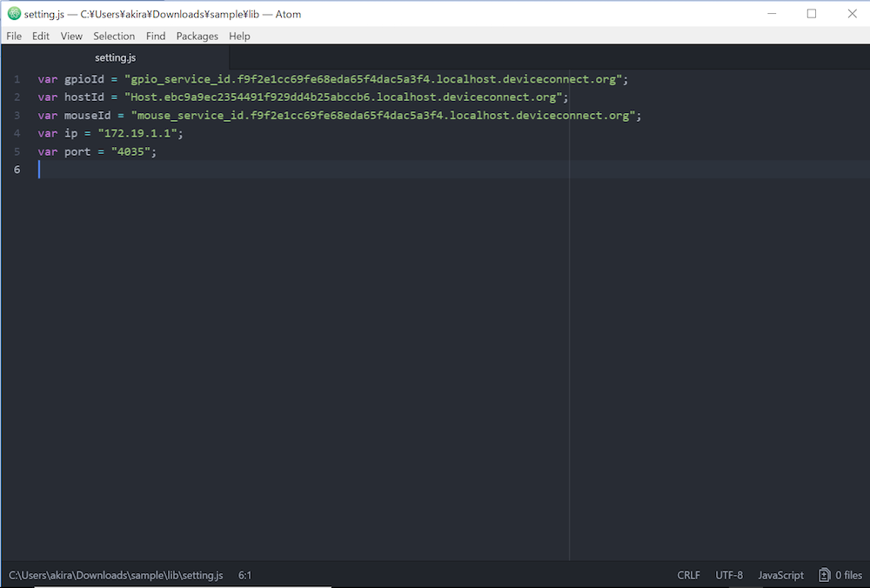This screenshot has width=870, height=588.
Task: Maximize the Atom window
Action: tap(811, 14)
